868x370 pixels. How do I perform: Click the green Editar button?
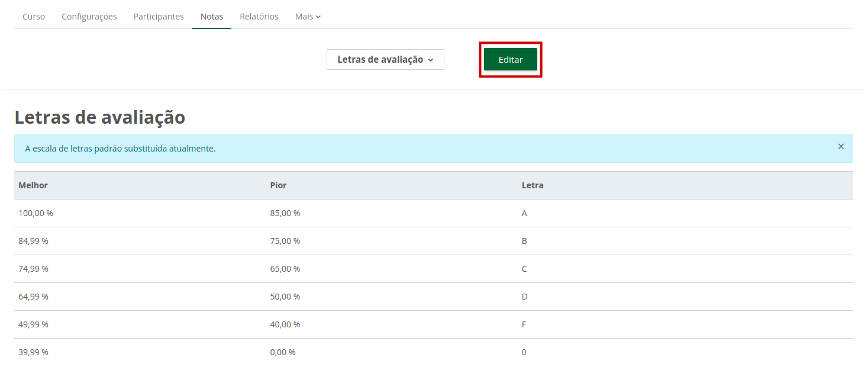tap(510, 60)
